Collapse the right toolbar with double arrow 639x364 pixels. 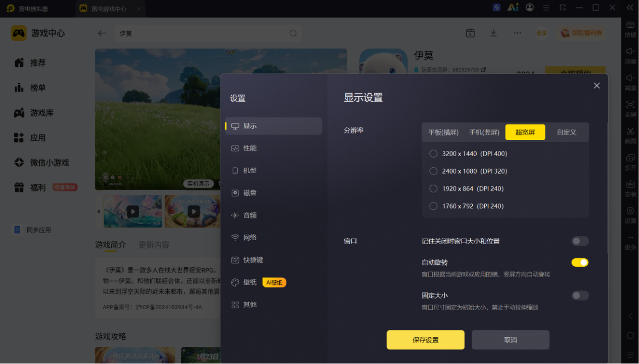[630, 8]
